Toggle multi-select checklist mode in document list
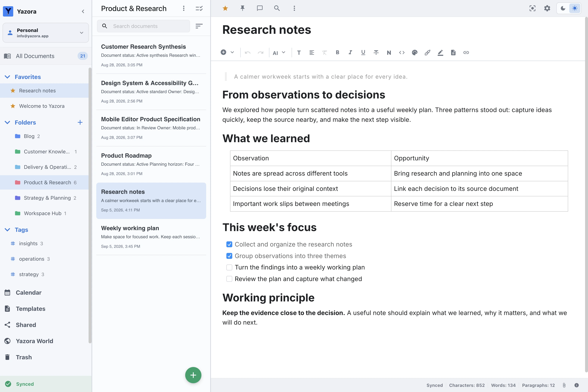Image resolution: width=588 pixels, height=392 pixels. coord(199,8)
